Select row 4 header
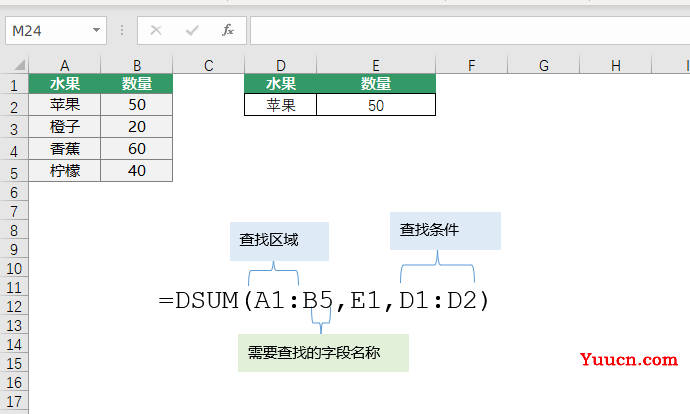The width and height of the screenshot is (690, 414). [14, 150]
